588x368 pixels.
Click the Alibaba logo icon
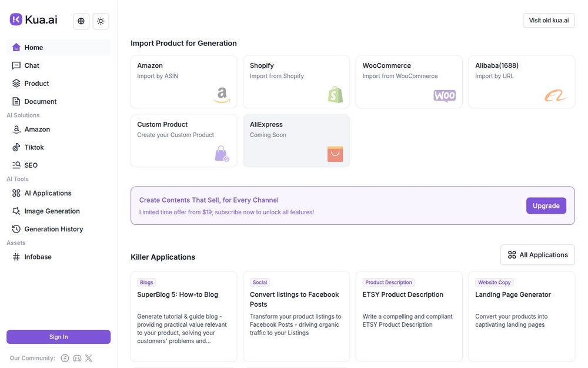[x=556, y=95]
